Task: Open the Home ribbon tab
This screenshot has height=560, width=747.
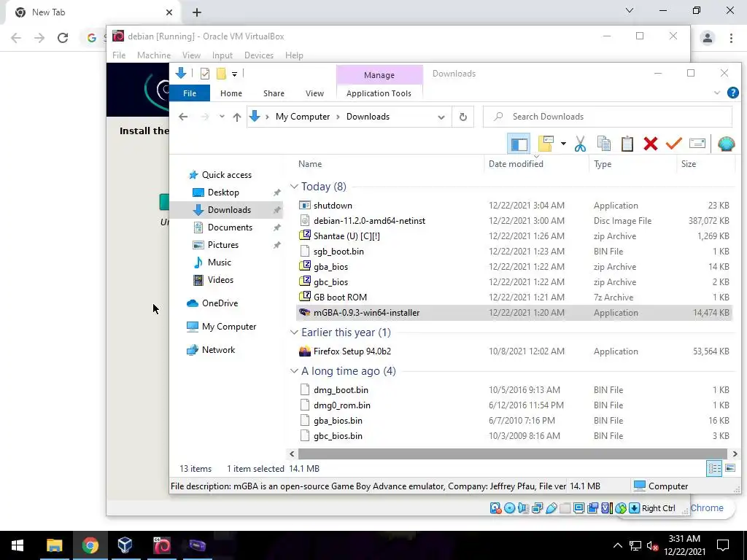Action: click(231, 93)
